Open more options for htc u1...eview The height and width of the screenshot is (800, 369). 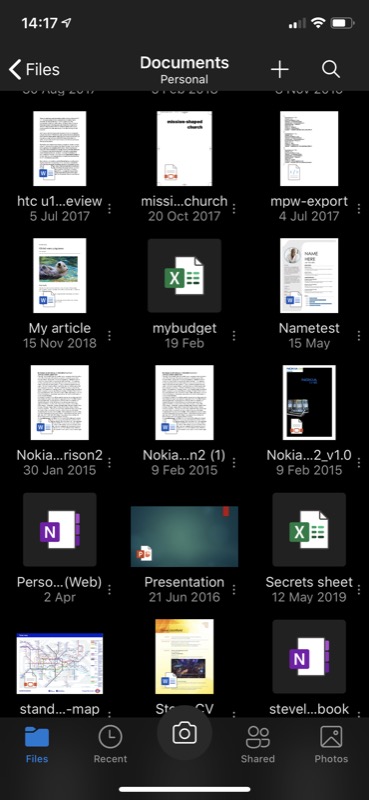109,209
